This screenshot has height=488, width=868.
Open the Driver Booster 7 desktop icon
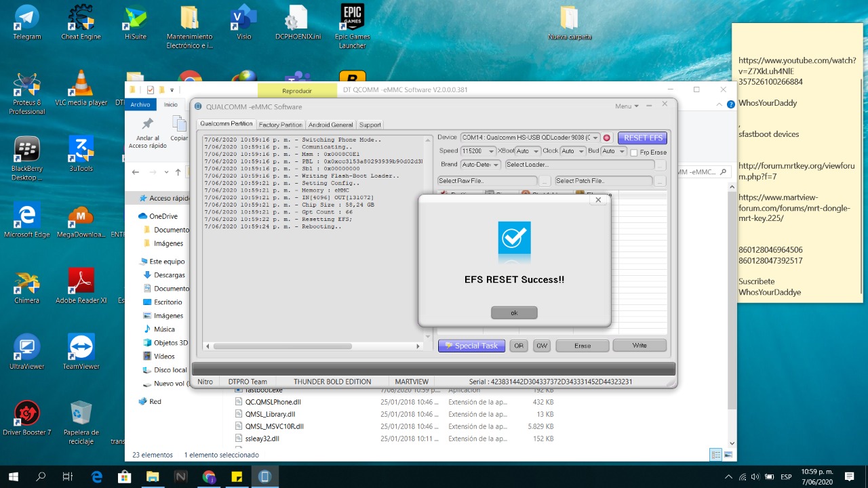point(27,418)
